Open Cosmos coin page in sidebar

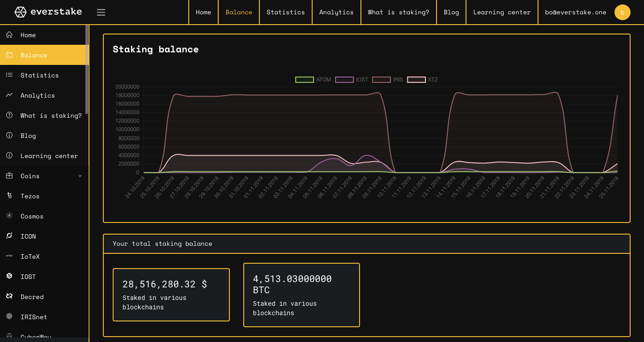pos(44,216)
